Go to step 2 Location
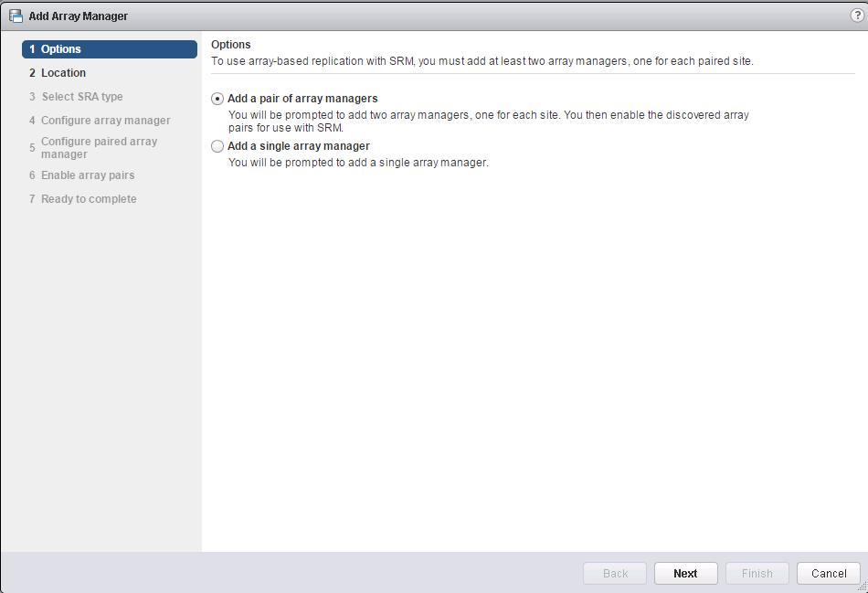Viewport: 868px width, 593px height. pos(58,72)
